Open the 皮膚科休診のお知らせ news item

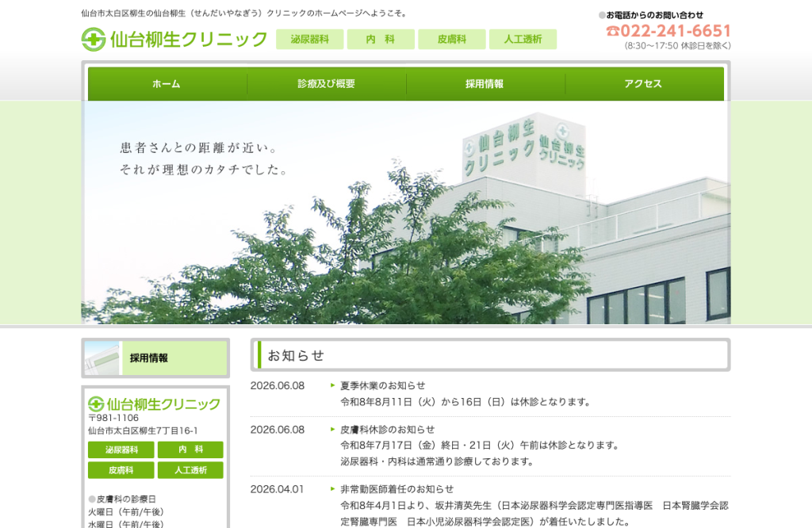pyautogui.click(x=387, y=430)
